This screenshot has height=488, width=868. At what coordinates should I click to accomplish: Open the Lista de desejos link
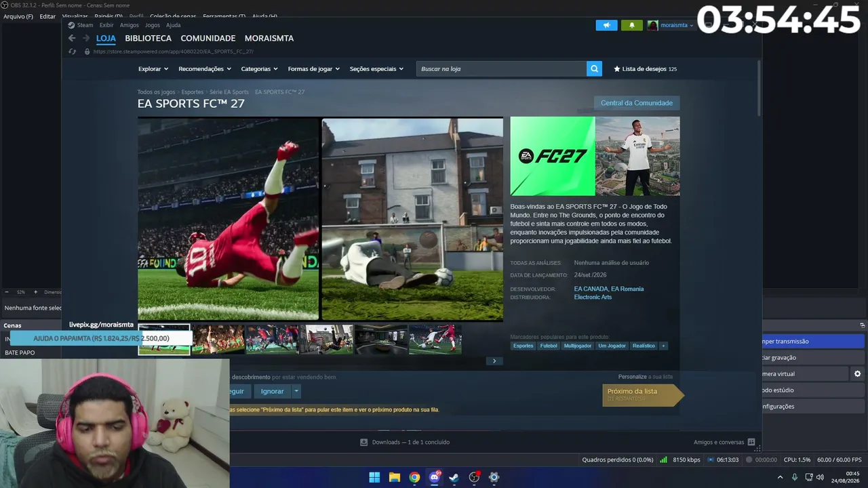point(645,68)
